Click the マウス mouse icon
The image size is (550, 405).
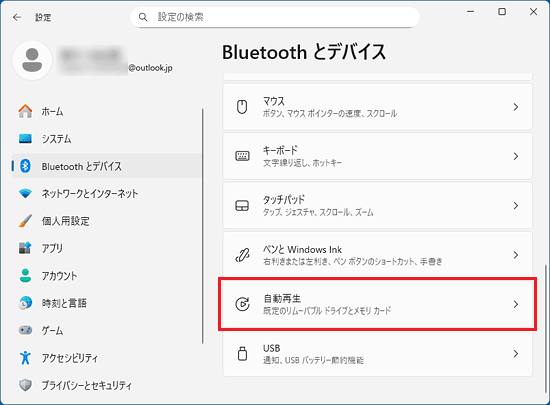(x=242, y=107)
